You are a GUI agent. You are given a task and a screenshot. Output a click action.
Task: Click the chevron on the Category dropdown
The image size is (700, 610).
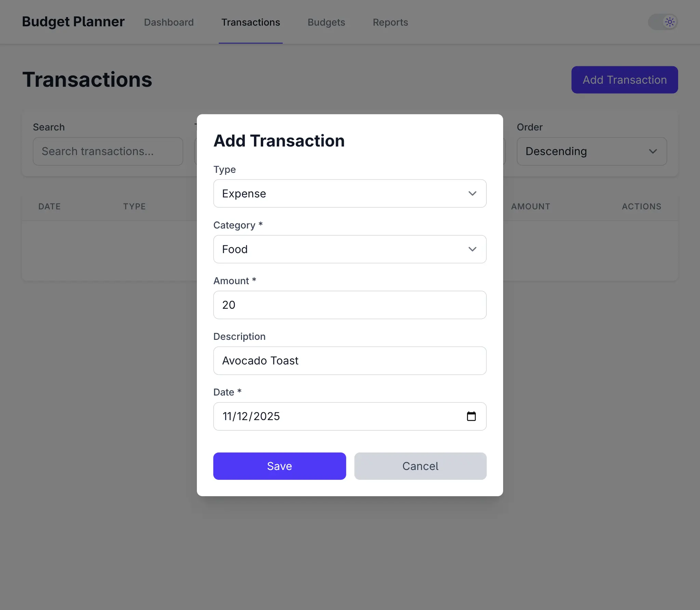(472, 249)
